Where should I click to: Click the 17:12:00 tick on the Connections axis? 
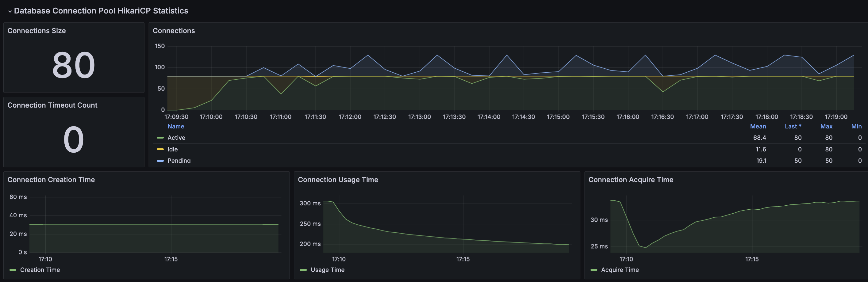click(350, 117)
